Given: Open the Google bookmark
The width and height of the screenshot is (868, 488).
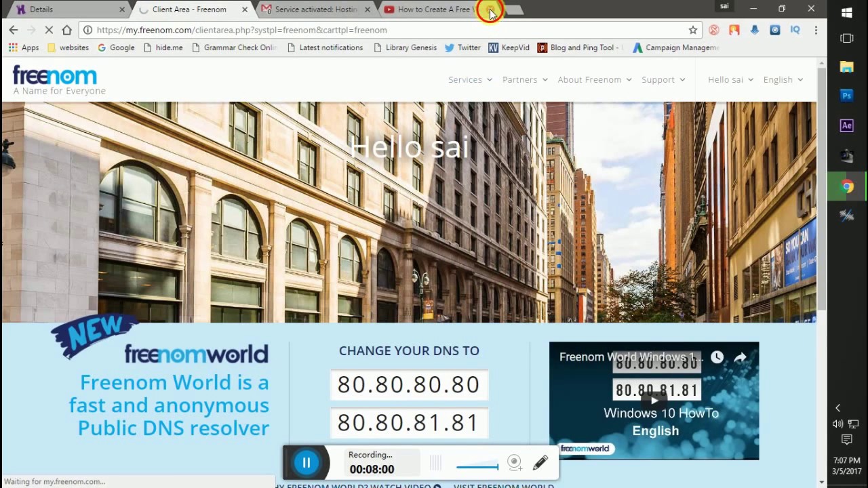Looking at the screenshot, I should click(116, 47).
